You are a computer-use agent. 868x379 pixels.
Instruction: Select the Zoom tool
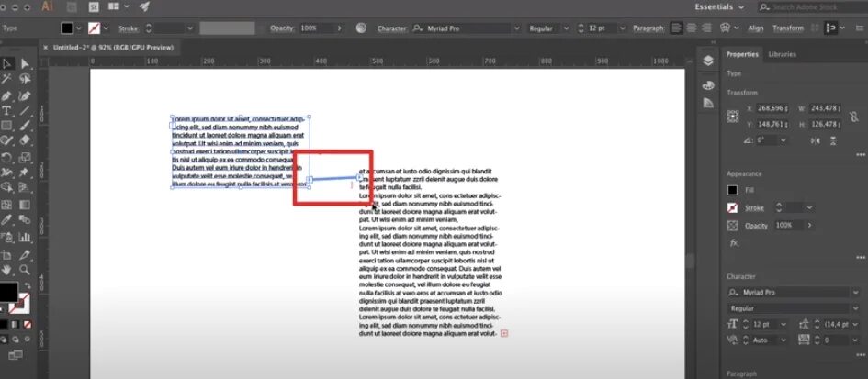(x=25, y=270)
